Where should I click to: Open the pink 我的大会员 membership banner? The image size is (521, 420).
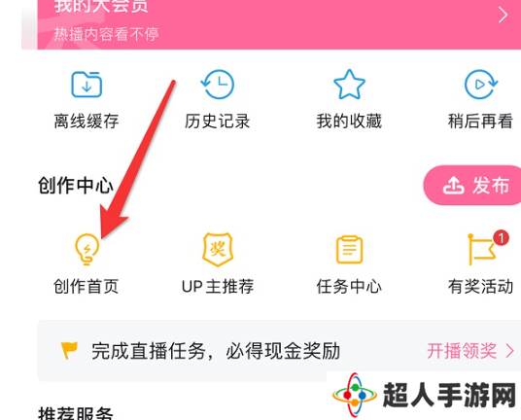click(279, 24)
